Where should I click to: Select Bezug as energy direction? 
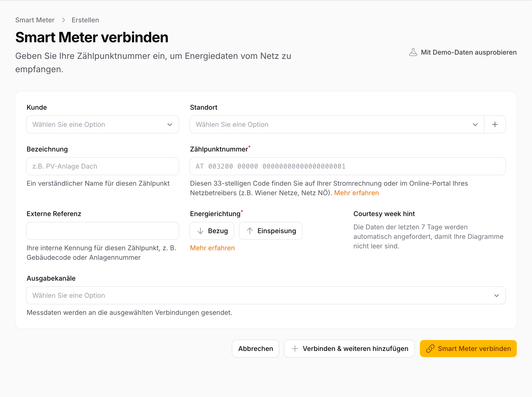point(212,231)
